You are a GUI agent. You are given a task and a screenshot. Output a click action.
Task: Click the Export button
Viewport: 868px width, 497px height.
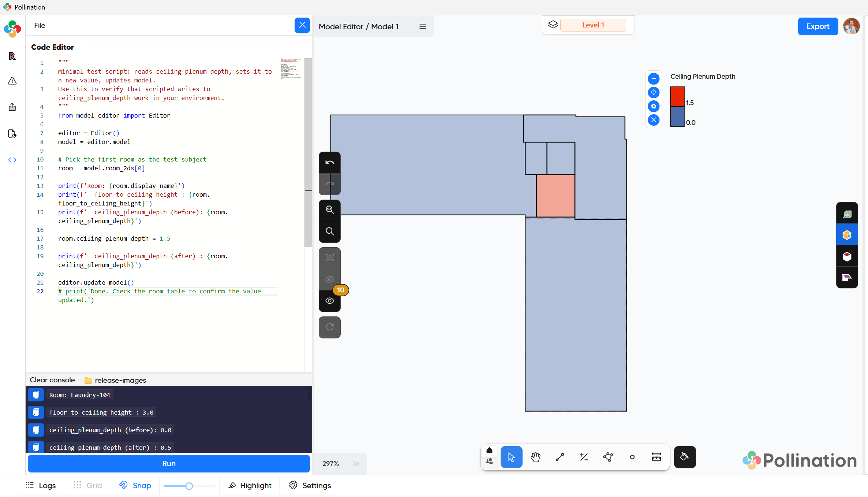pyautogui.click(x=818, y=26)
